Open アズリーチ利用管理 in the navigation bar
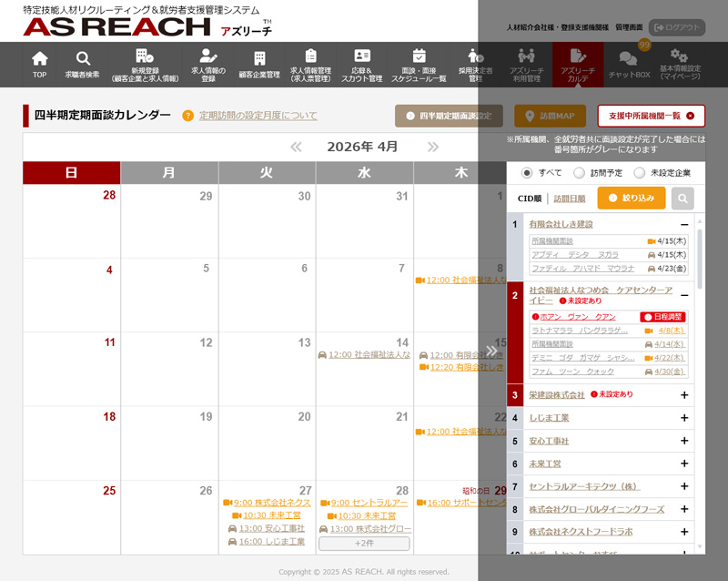The image size is (728, 581). point(527,64)
